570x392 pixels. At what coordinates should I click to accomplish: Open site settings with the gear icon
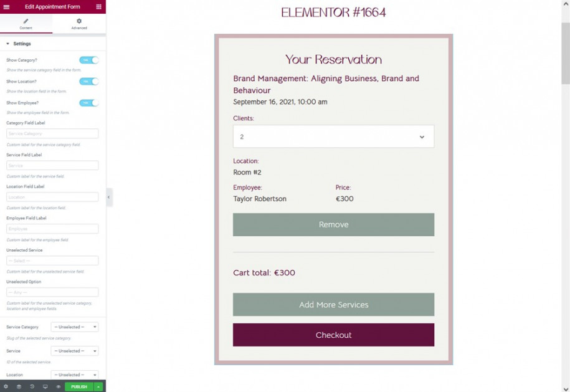(6, 386)
